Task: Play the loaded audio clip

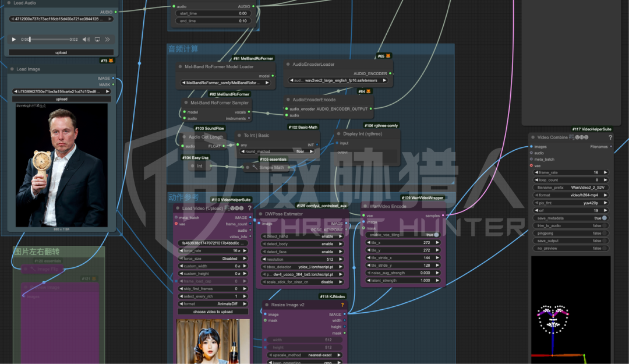Action: coord(14,40)
